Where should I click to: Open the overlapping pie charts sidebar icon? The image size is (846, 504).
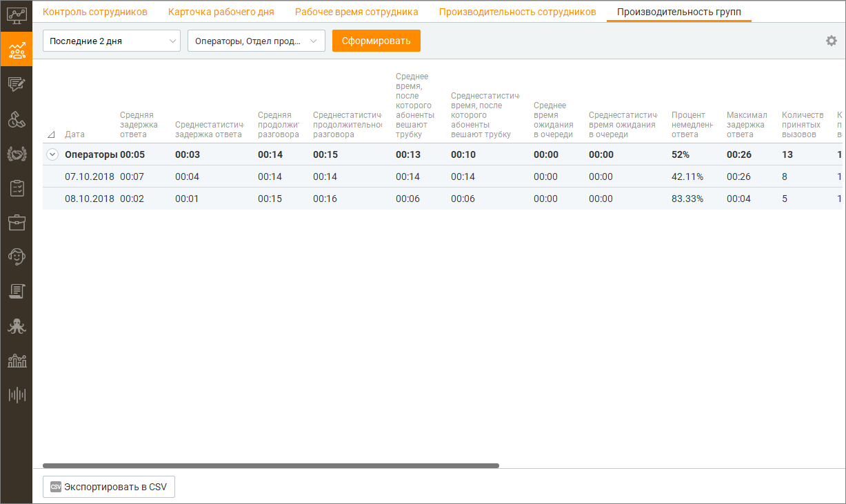click(x=16, y=119)
